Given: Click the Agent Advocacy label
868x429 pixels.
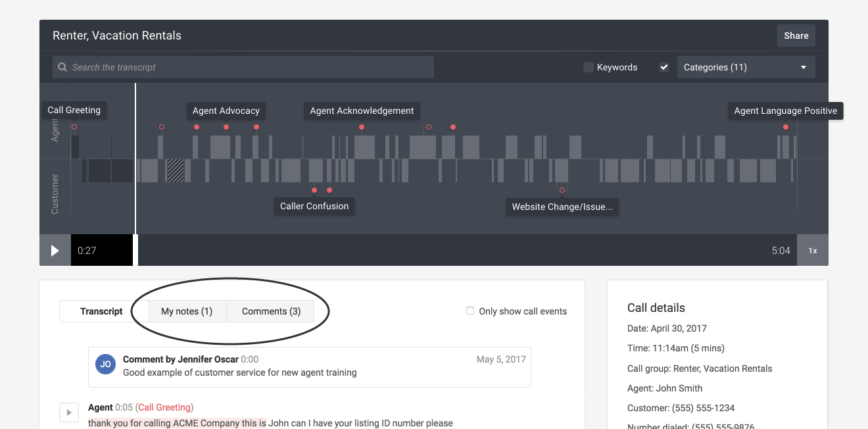Looking at the screenshot, I should tap(226, 111).
